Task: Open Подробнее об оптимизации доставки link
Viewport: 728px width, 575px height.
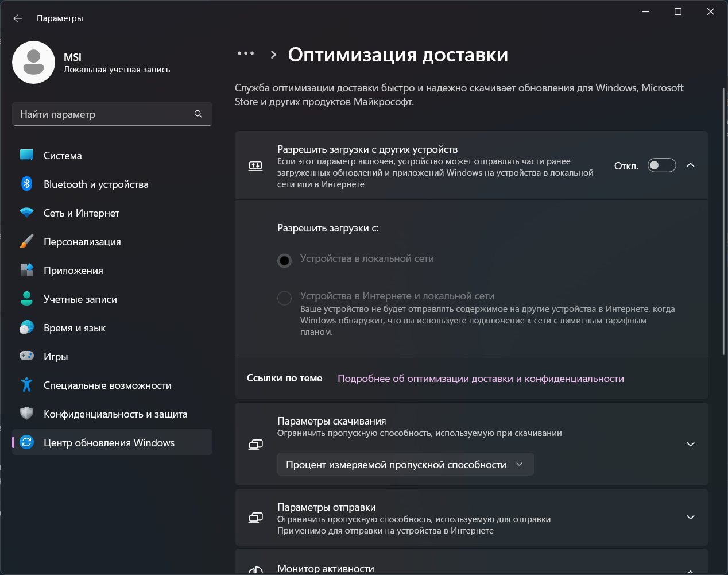Action: pos(481,379)
